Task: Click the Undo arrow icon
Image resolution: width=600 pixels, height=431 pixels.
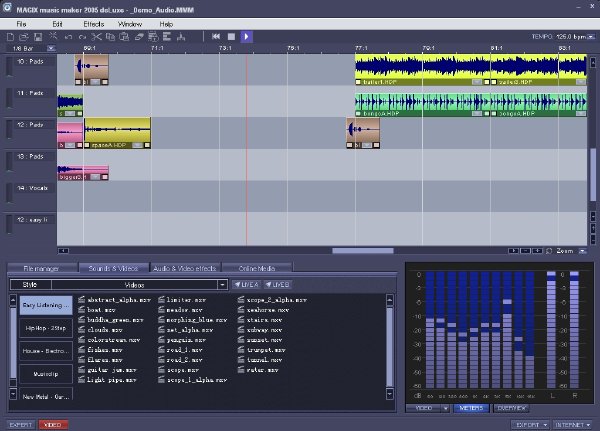Action: coord(68,37)
